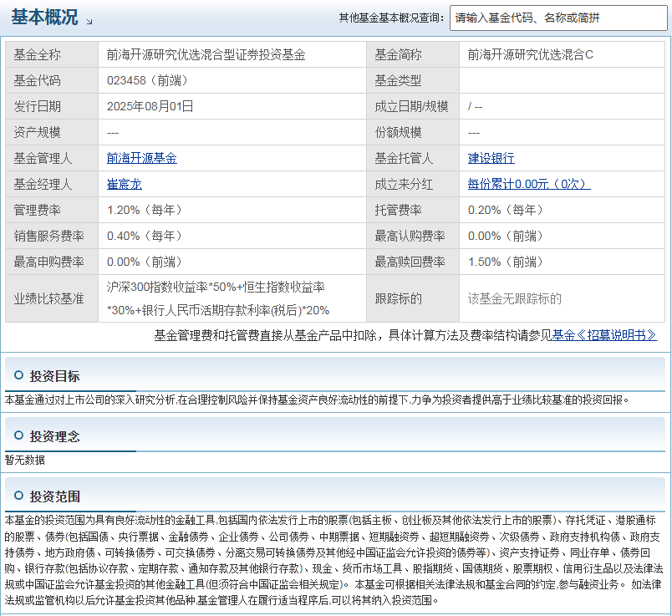
Task: Click the fund code search input field
Action: tap(558, 18)
